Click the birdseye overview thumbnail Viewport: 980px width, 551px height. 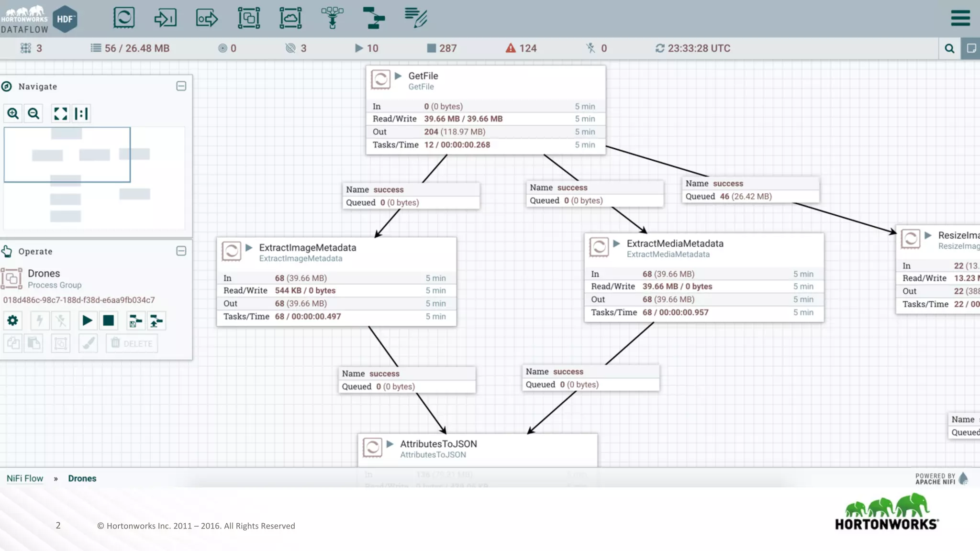tap(94, 177)
